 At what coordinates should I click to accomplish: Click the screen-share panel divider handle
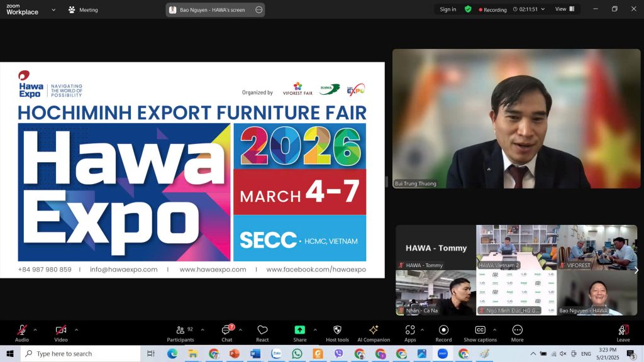point(387,182)
